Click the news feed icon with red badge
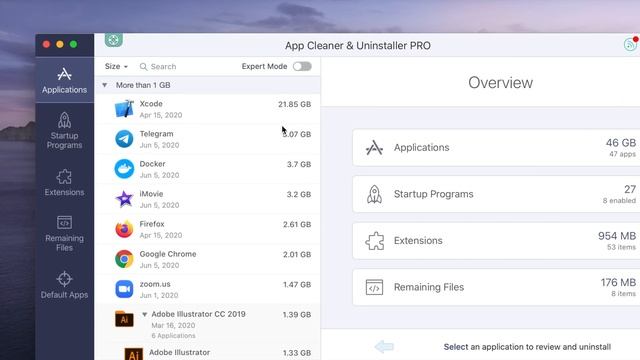Viewport: 640px width, 360px height. 631,44
